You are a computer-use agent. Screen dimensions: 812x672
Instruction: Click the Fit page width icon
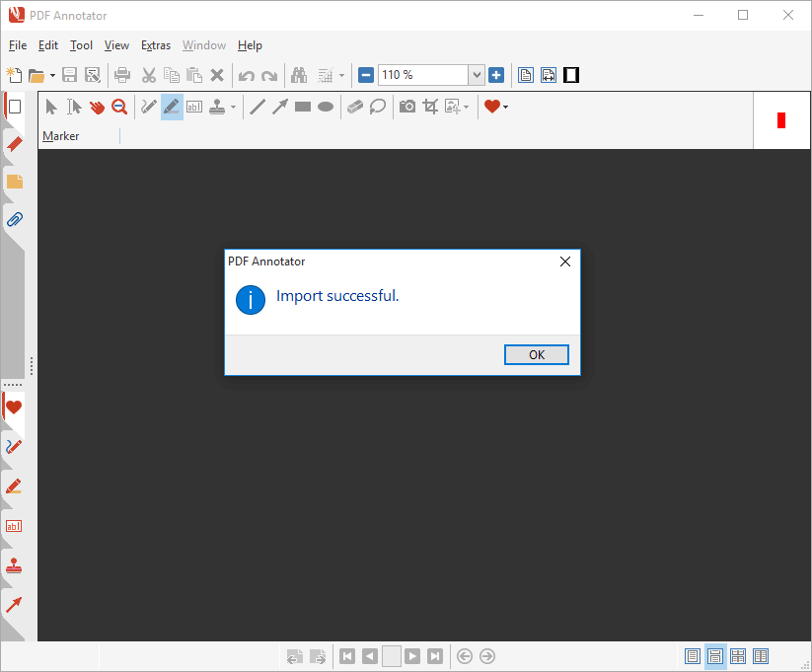pos(549,75)
